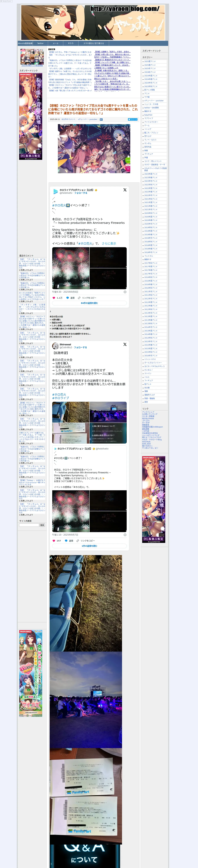Open the vチューバー・youtuber sidebar category
The image size is (198, 868).
click(154, 101)
